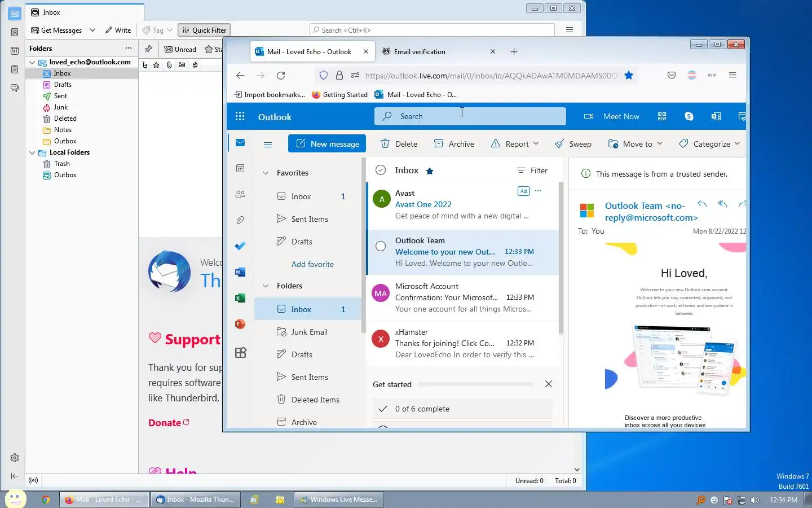The height and width of the screenshot is (508, 812).
Task: Select checkbox circle on Outlook Team message
Action: pos(381,246)
